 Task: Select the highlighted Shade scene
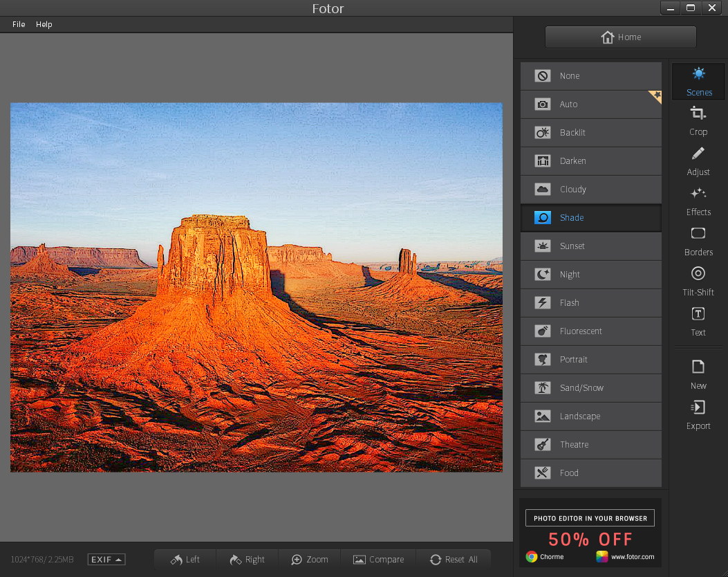[x=590, y=217]
